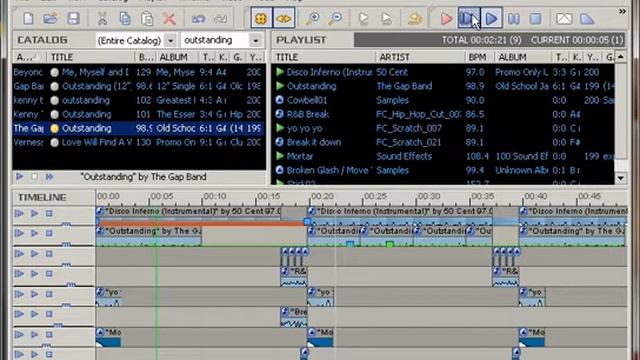The width and height of the screenshot is (640, 360).
Task: Click the fade-curve toolbar icon
Action: pyautogui.click(x=587, y=18)
